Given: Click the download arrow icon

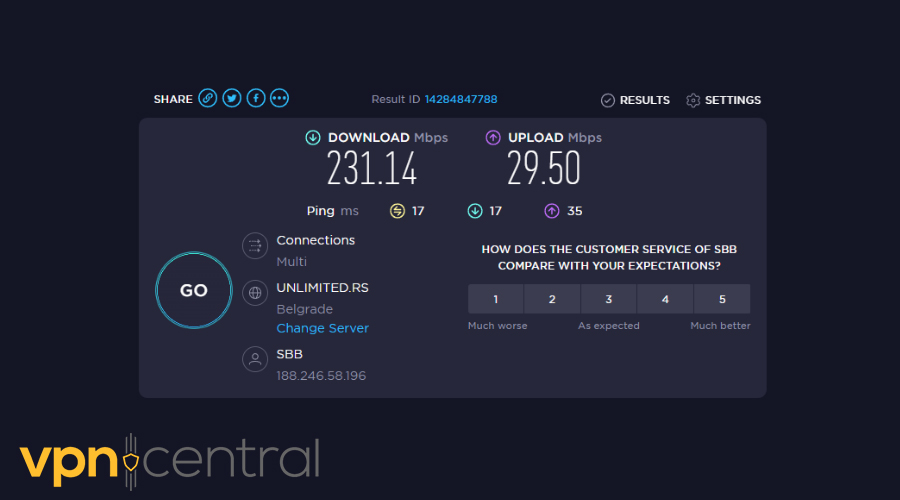Looking at the screenshot, I should click(313, 138).
